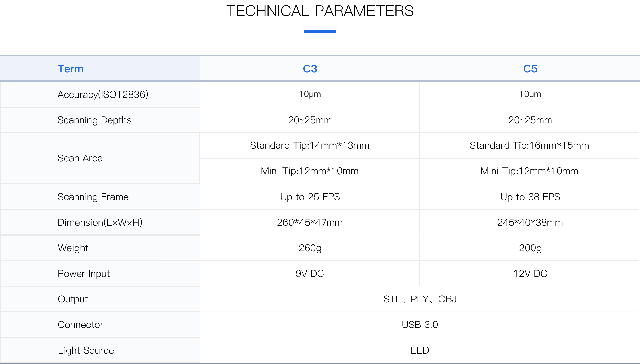
Task: Click the 245*40*38mm dimension value
Action: click(530, 223)
